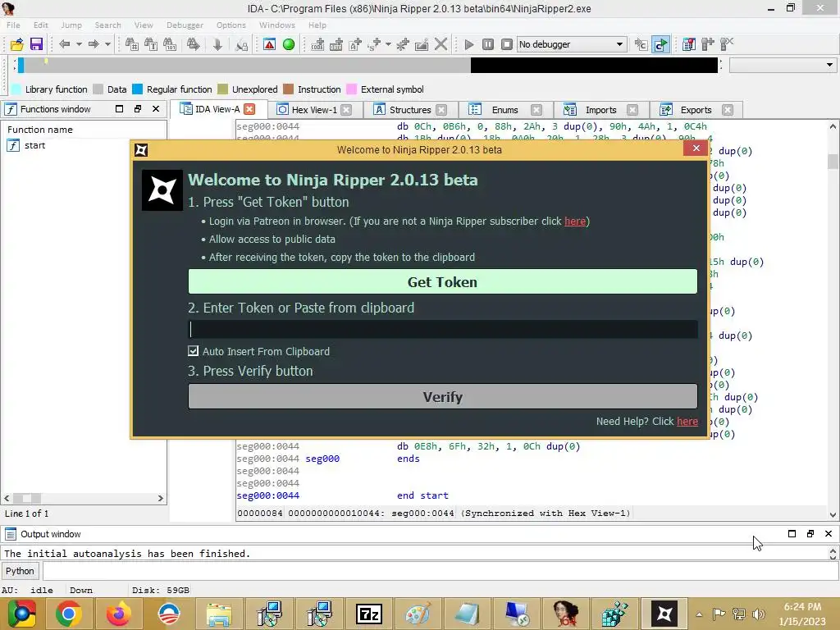Maximize the Functions window panel
Viewport: 840px width, 630px height.
point(120,109)
